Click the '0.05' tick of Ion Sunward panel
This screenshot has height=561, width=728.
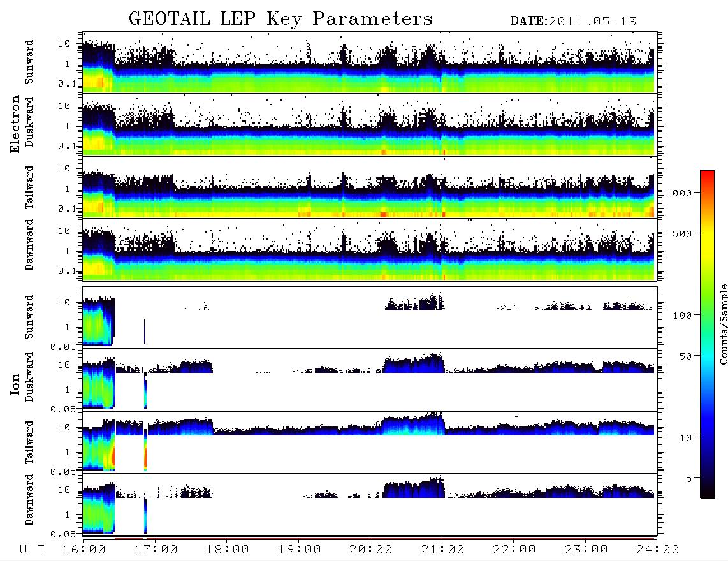[63, 346]
